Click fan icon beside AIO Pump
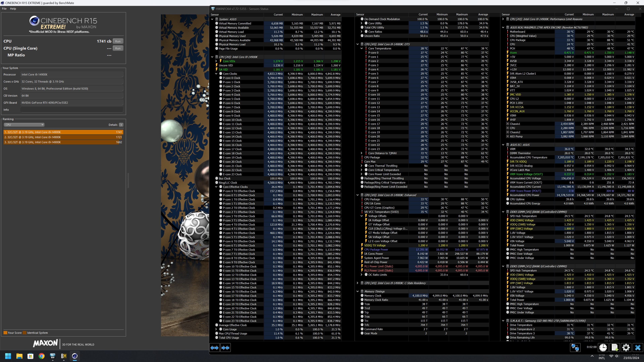The height and width of the screenshot is (362, 644). [x=507, y=136]
